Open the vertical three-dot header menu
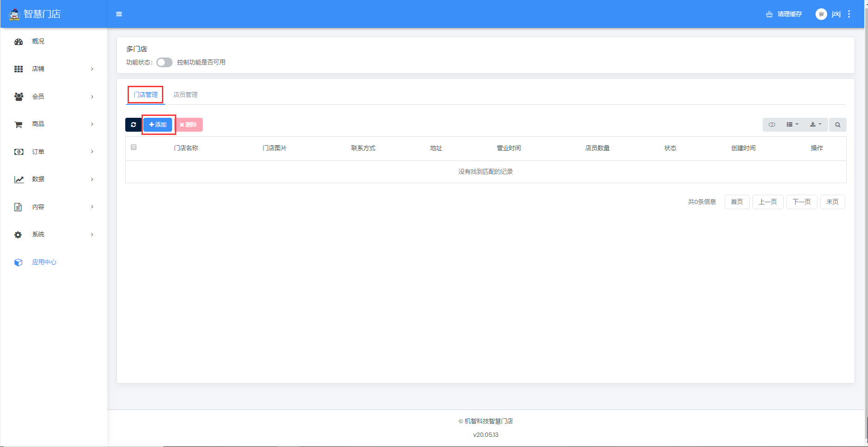 (x=849, y=14)
